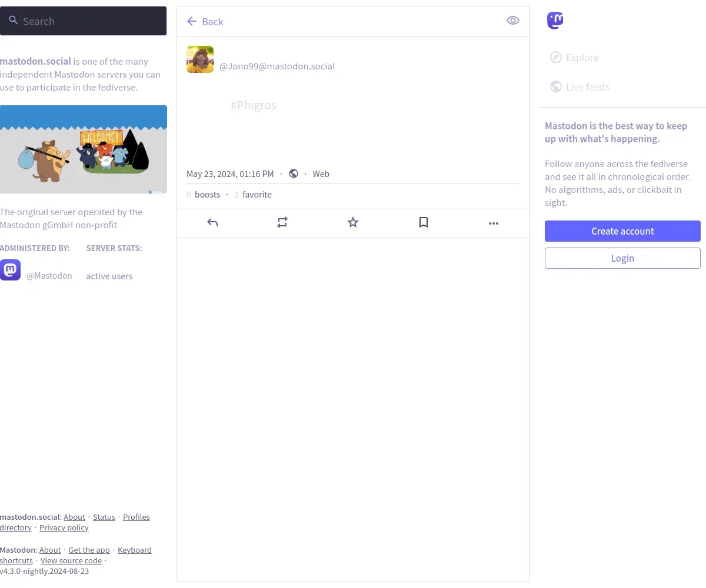Go back using the Back arrow
Image resolution: width=706 pixels, height=588 pixels.
pyautogui.click(x=205, y=22)
